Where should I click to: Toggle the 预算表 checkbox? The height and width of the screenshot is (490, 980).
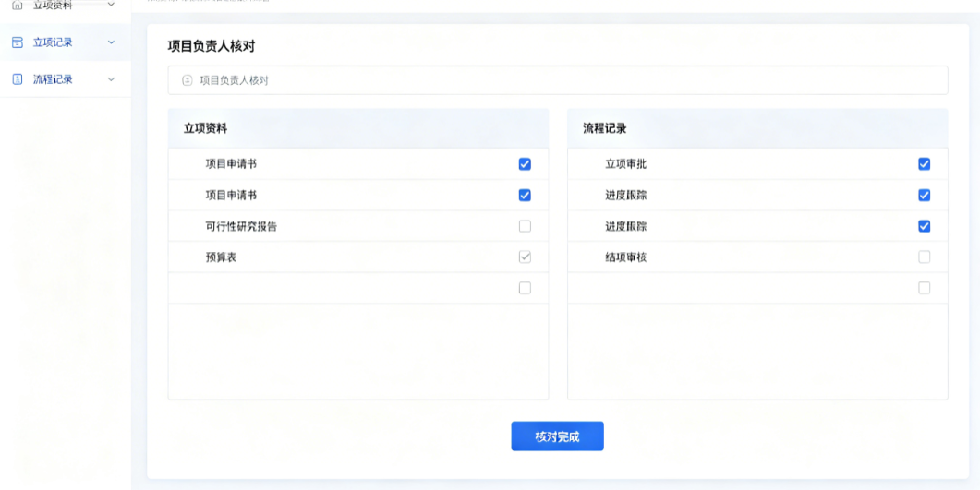pos(525,257)
